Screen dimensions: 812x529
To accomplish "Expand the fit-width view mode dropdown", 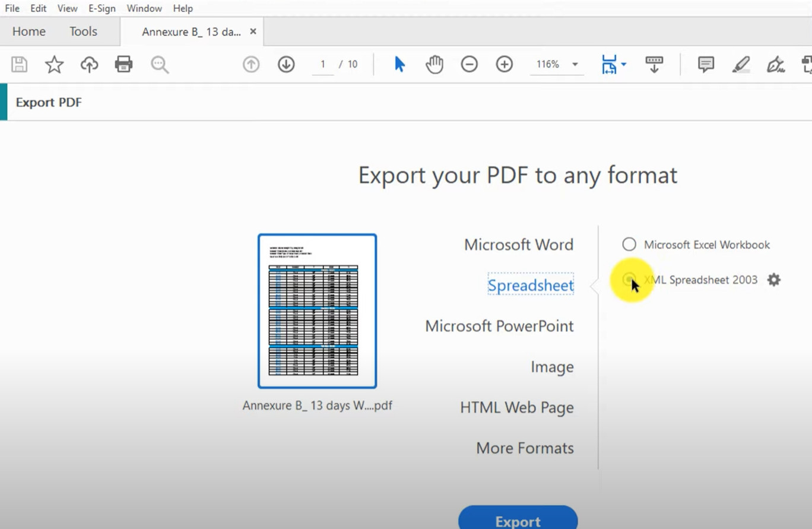I will tap(613, 64).
